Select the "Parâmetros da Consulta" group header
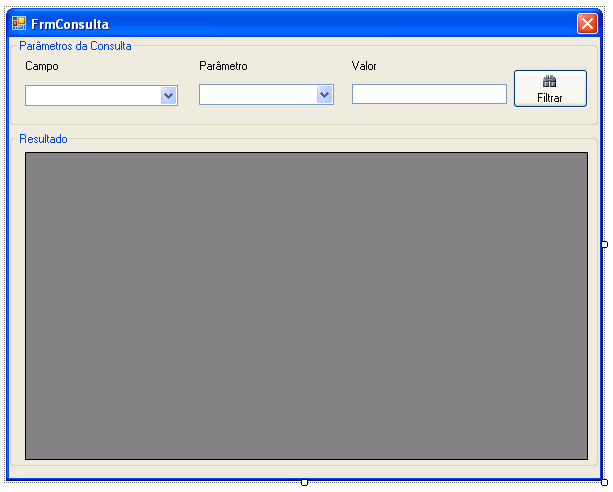613x492 pixels. coord(75,46)
